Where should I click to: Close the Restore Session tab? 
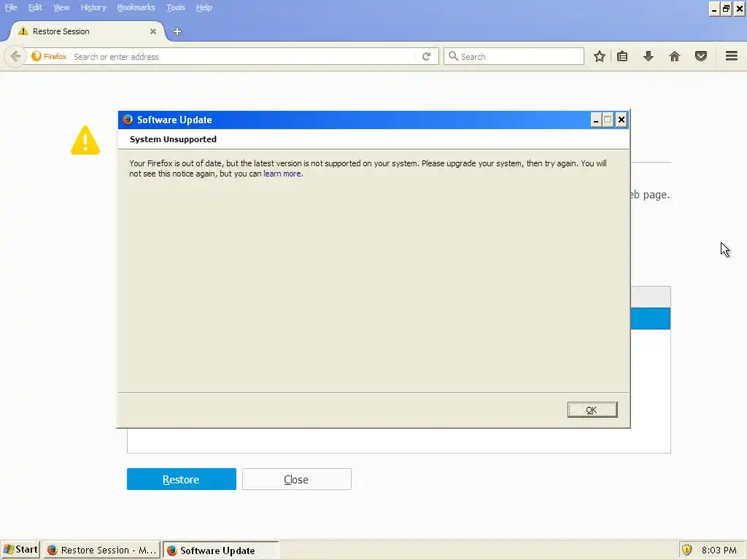153,31
